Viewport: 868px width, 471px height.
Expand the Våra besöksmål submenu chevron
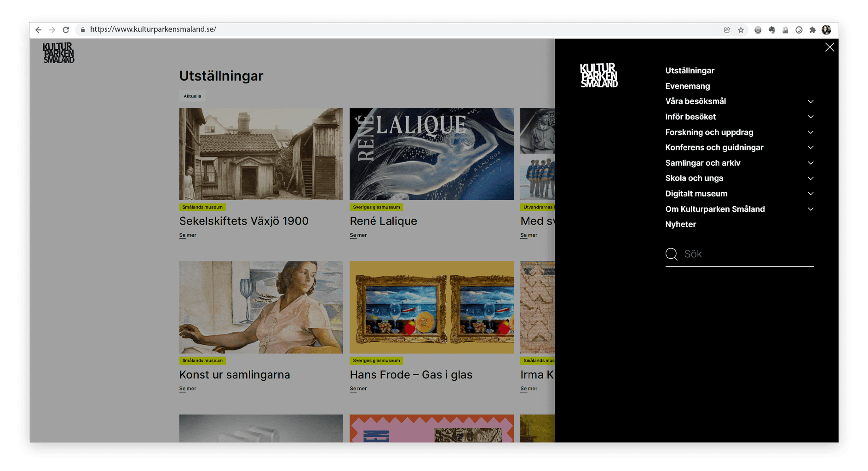(811, 101)
